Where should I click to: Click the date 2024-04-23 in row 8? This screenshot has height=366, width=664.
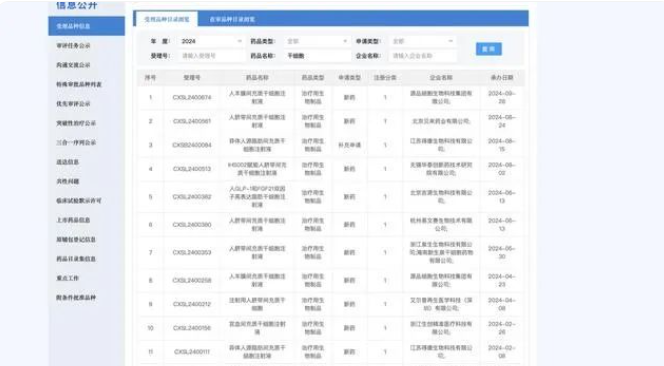[x=502, y=280]
